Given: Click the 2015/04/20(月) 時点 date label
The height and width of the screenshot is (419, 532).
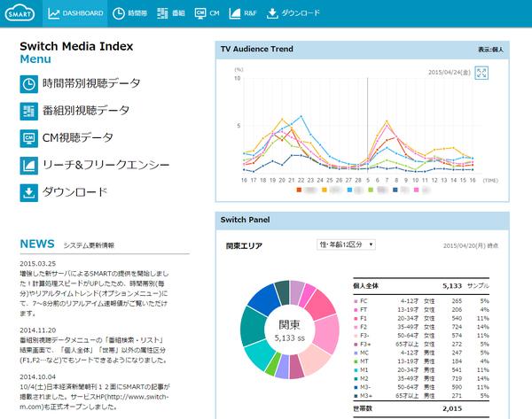Looking at the screenshot, I should 471,245.
